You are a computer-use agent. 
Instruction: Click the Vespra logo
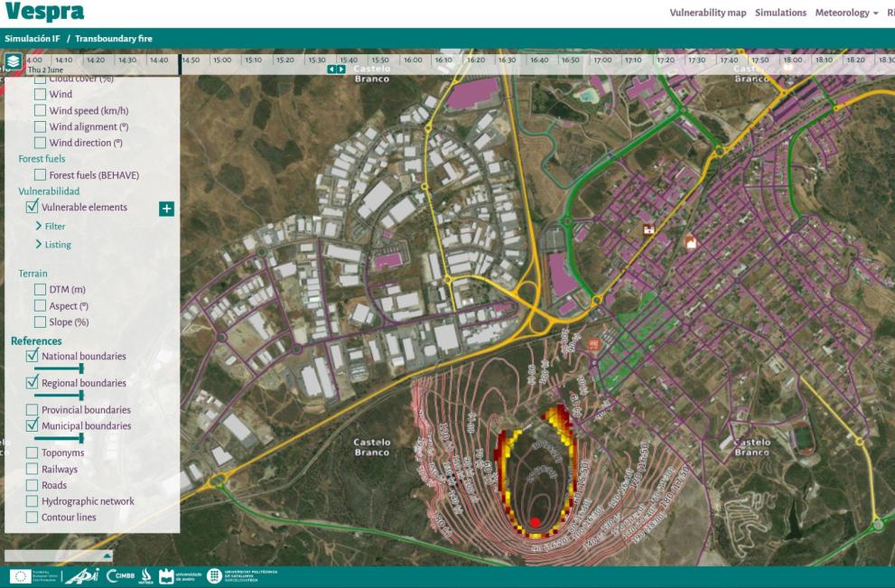click(x=44, y=13)
